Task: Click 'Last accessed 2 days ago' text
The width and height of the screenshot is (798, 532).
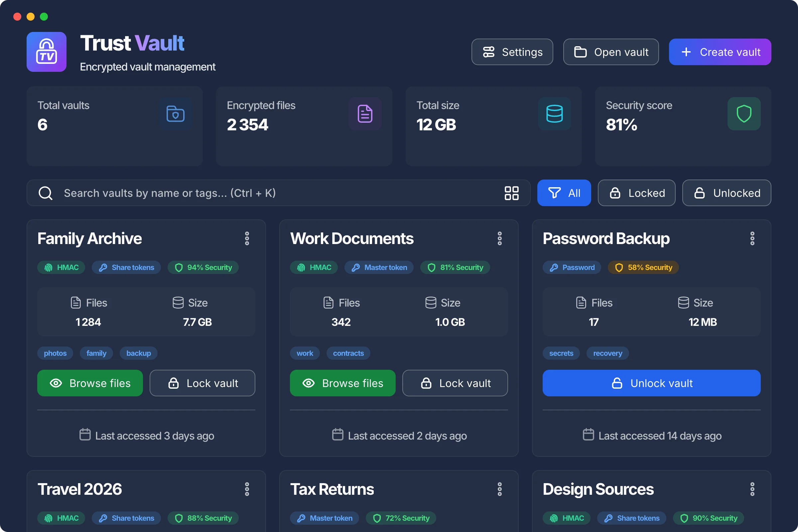Action: tap(408, 436)
